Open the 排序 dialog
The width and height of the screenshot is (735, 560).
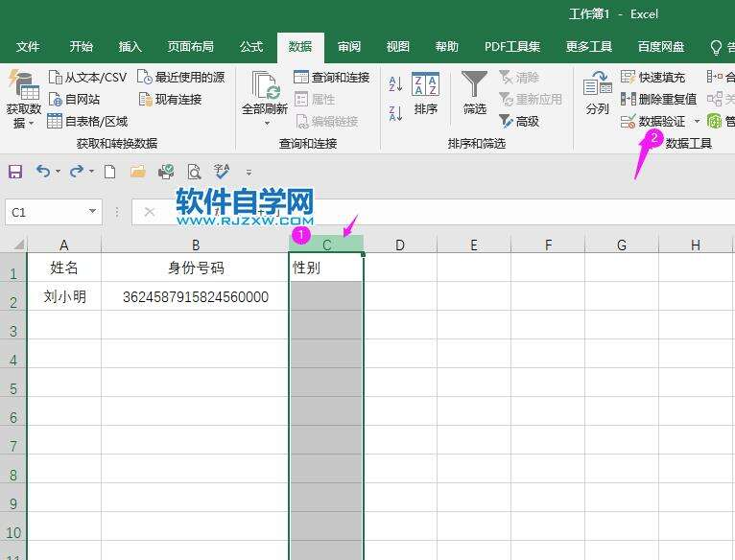(x=426, y=94)
